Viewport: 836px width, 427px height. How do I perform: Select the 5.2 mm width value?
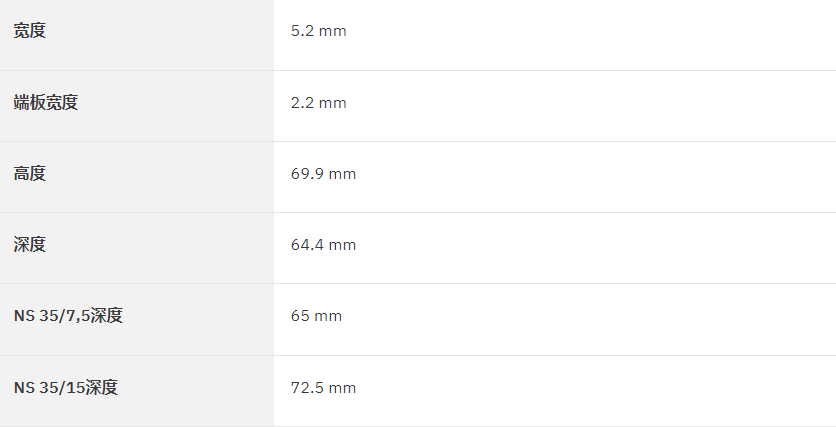(x=319, y=31)
